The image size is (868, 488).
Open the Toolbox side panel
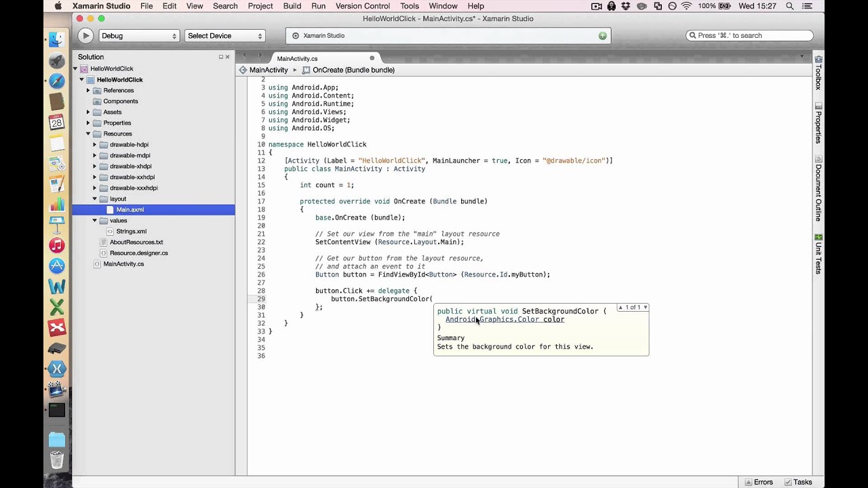(818, 73)
